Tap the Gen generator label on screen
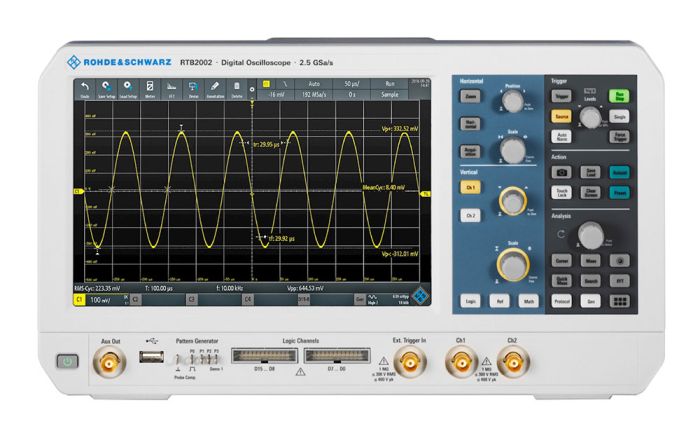 tap(360, 300)
